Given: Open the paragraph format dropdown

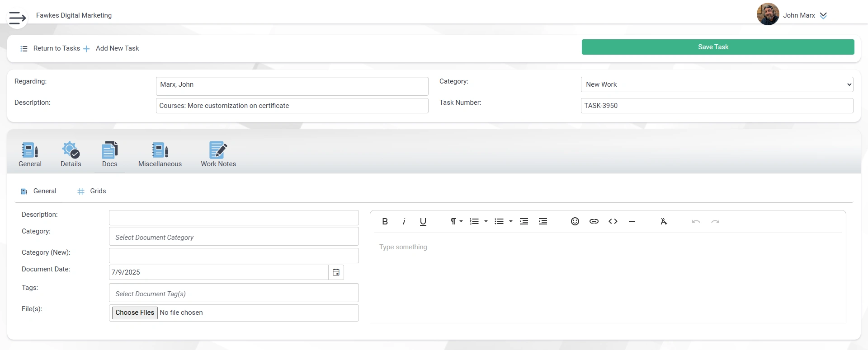Looking at the screenshot, I should click(456, 221).
